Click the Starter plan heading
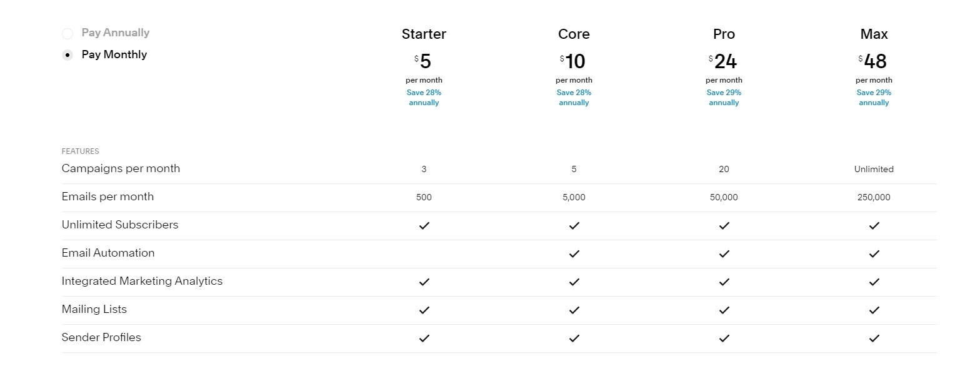 click(x=424, y=34)
